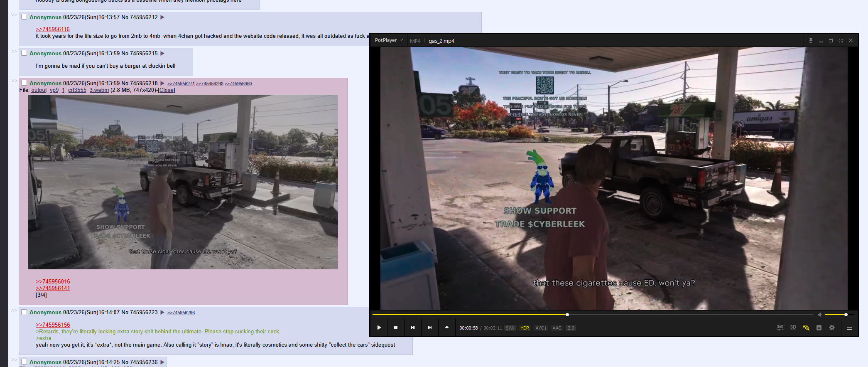Viewport: 868px width, 367px height.
Task: Open post menu arrow for No.745956218
Action: (162, 83)
